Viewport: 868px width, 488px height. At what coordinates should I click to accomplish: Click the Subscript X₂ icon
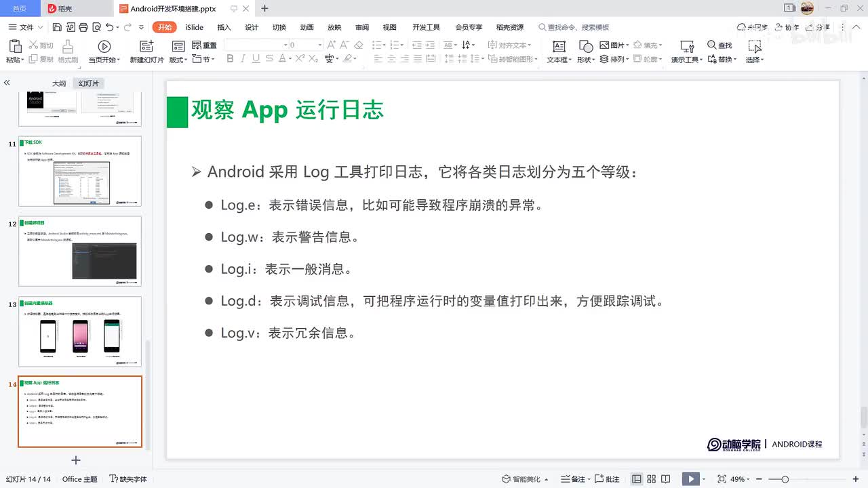click(313, 59)
